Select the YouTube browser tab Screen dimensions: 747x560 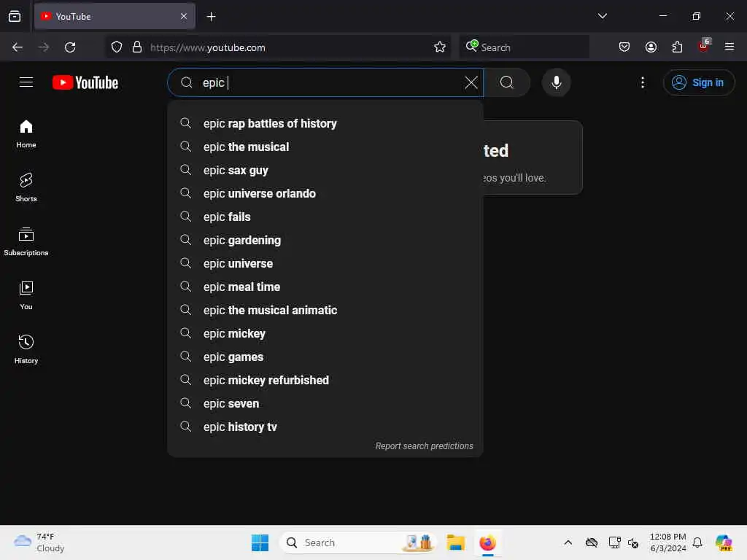click(115, 16)
